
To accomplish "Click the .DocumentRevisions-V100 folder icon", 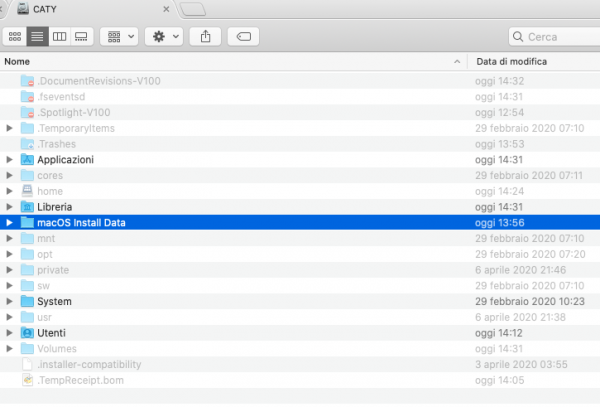I will [x=27, y=81].
